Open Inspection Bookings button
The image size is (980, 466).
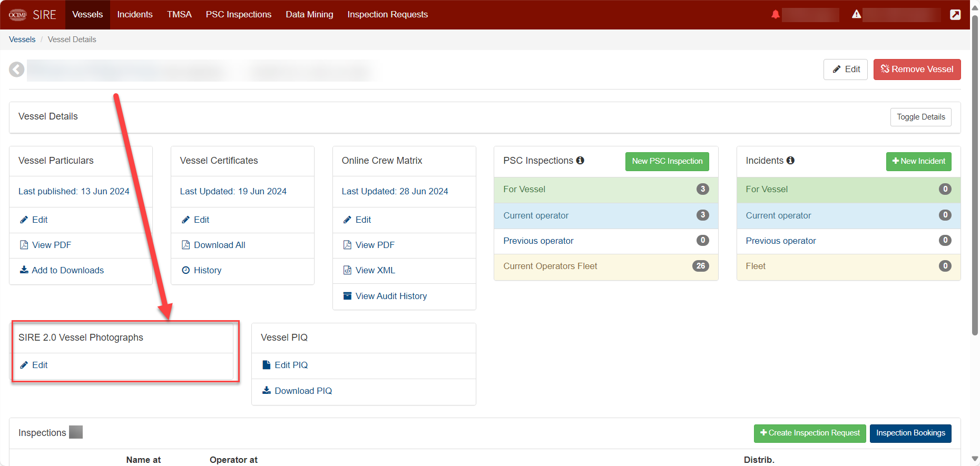pyautogui.click(x=910, y=433)
